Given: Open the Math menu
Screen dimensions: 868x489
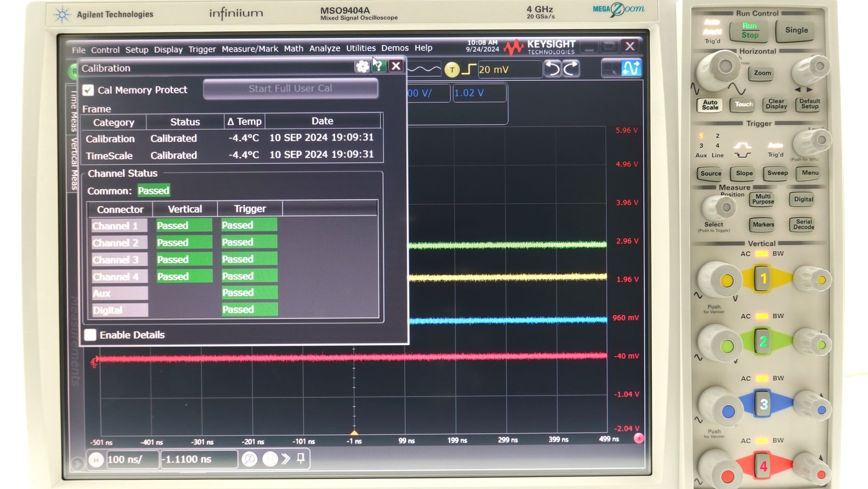Looking at the screenshot, I should coord(293,48).
